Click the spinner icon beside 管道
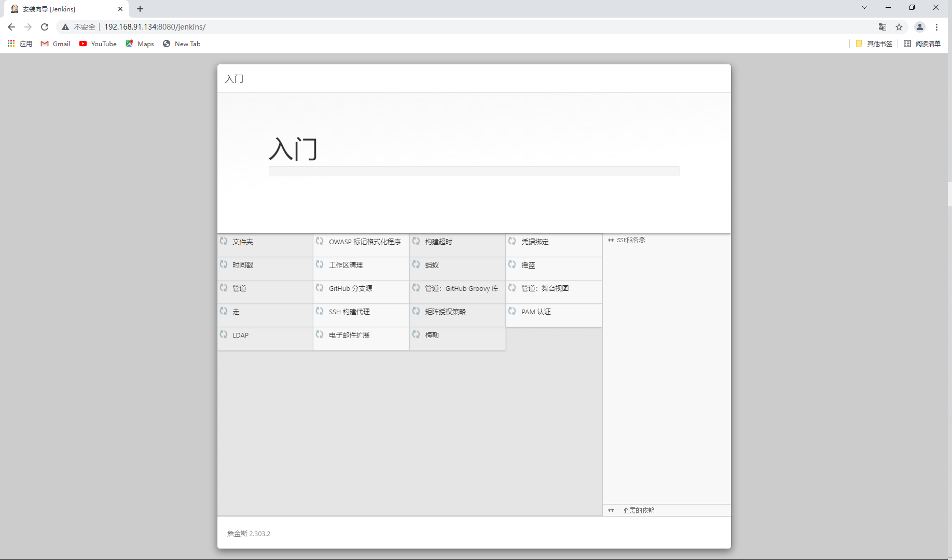 [x=224, y=288]
